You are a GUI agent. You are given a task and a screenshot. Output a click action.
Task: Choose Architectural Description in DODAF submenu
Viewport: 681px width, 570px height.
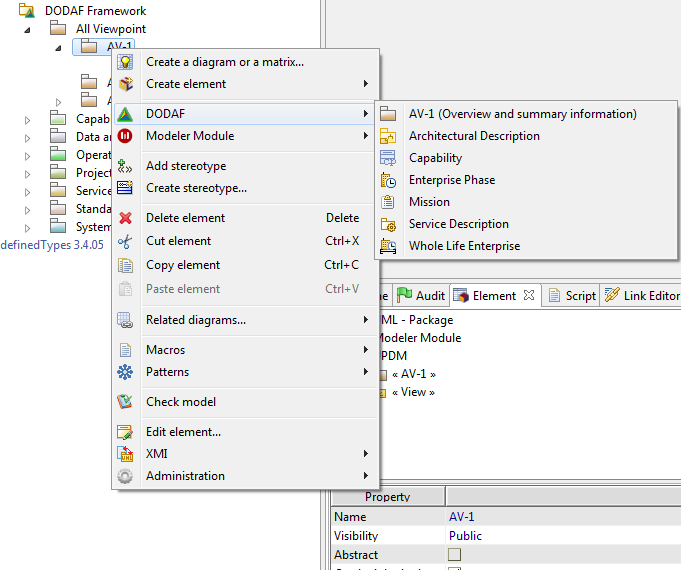click(x=526, y=136)
